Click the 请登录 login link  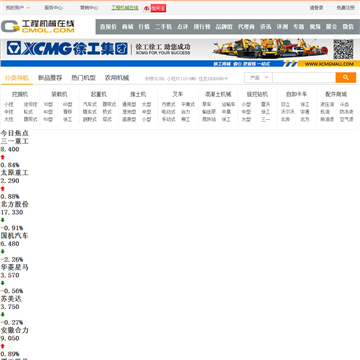[316, 8]
